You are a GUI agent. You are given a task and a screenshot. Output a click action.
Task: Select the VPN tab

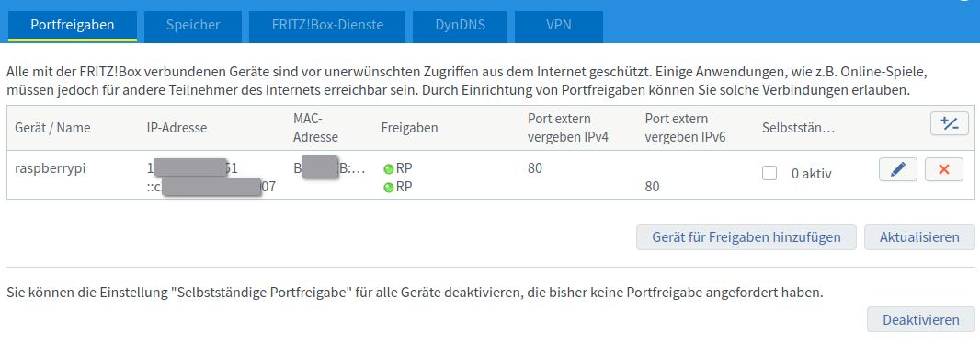pos(559,26)
